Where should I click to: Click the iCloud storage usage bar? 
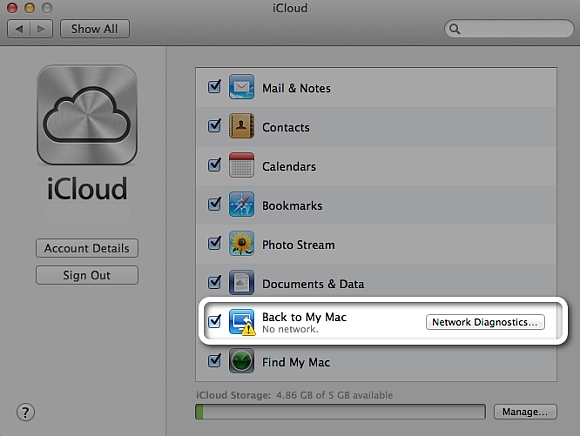[x=340, y=412]
